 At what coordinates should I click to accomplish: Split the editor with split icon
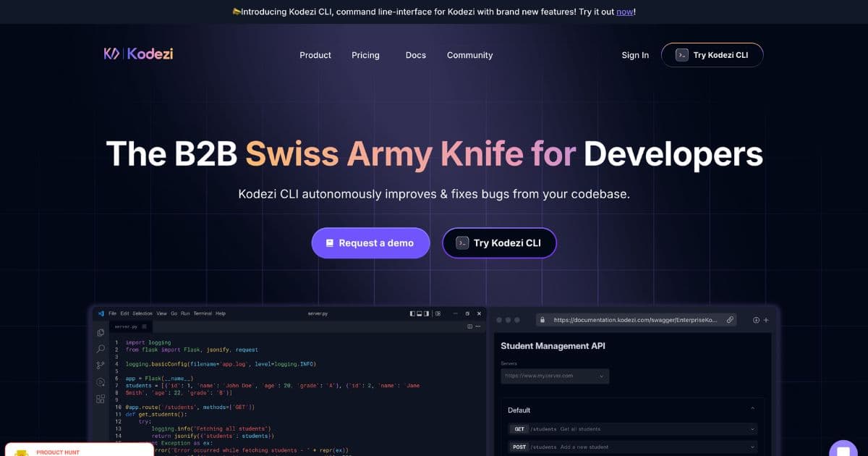[469, 327]
